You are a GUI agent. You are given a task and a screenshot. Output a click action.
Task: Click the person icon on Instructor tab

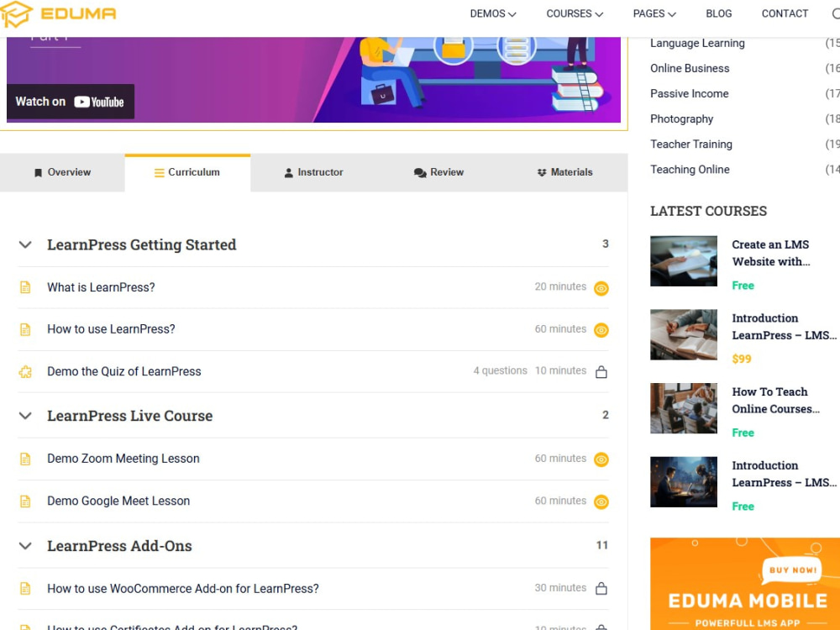[x=288, y=172]
